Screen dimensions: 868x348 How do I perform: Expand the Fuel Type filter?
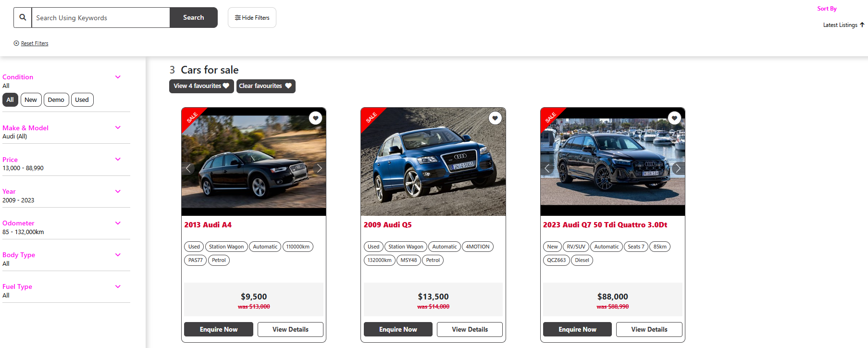pos(118,286)
